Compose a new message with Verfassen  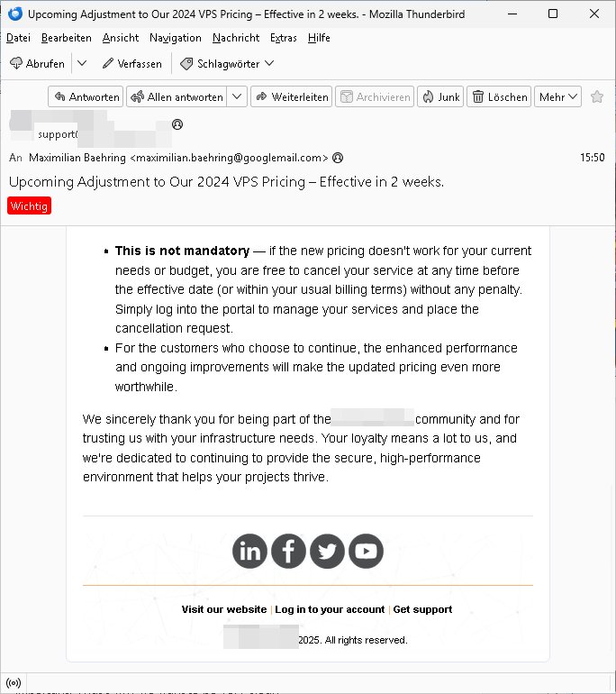coord(131,63)
